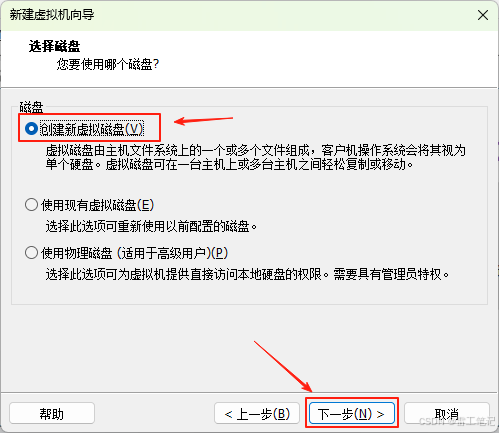
Task: Click the CSDN watermark text
Action: point(457,421)
